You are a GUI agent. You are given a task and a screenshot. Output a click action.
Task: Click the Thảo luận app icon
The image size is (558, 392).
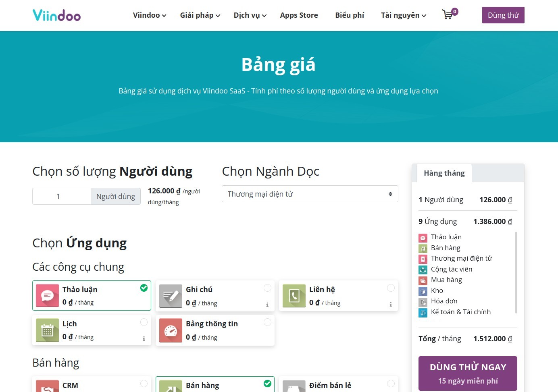point(47,295)
